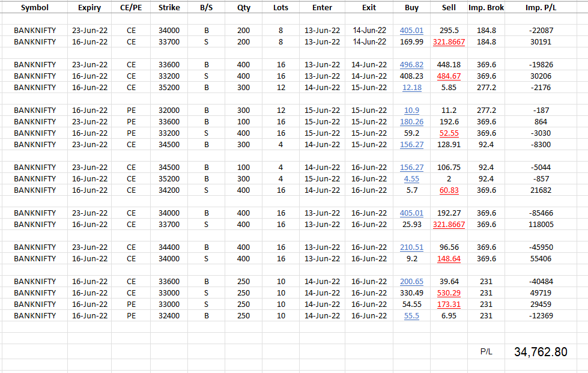
Task: Click the red 484.67 sell price
Action: (x=449, y=76)
